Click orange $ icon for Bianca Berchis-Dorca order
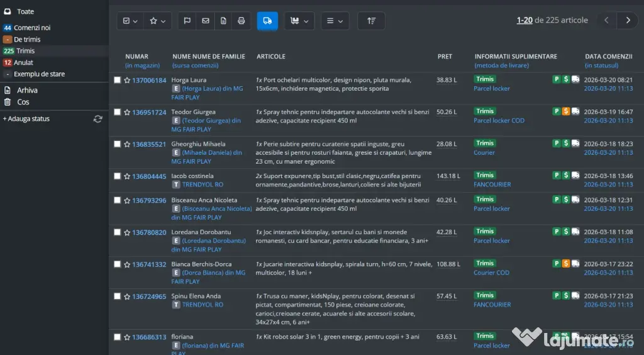The height and width of the screenshot is (355, 644). (x=566, y=263)
